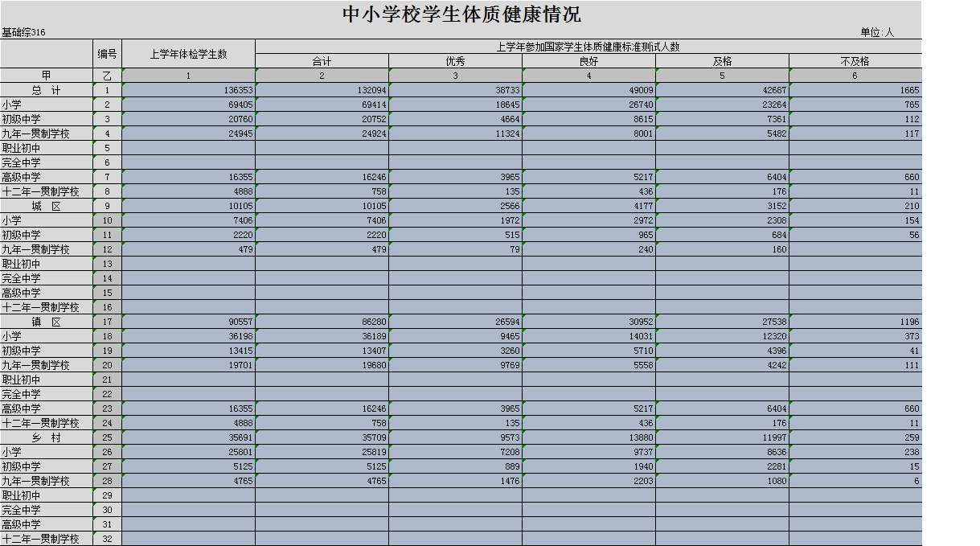Select the cell containing 18645

455,105
